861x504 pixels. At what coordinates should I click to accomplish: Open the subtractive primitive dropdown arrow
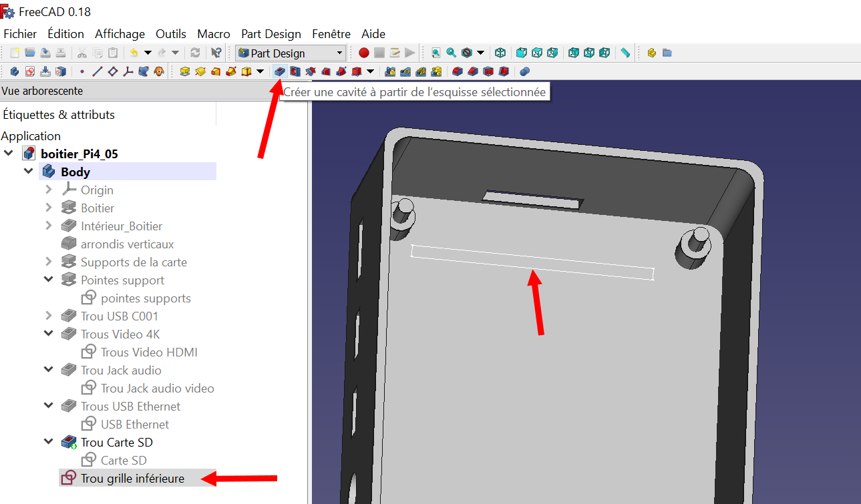[370, 71]
